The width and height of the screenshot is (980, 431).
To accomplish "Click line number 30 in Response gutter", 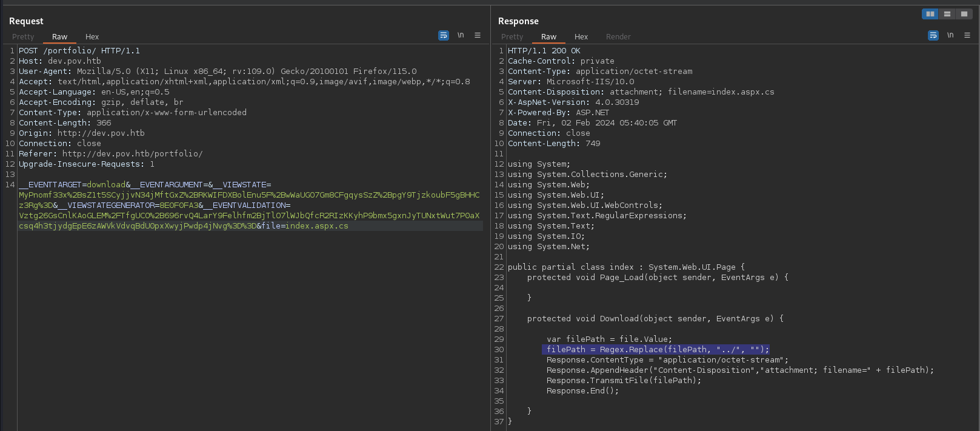I will point(499,350).
